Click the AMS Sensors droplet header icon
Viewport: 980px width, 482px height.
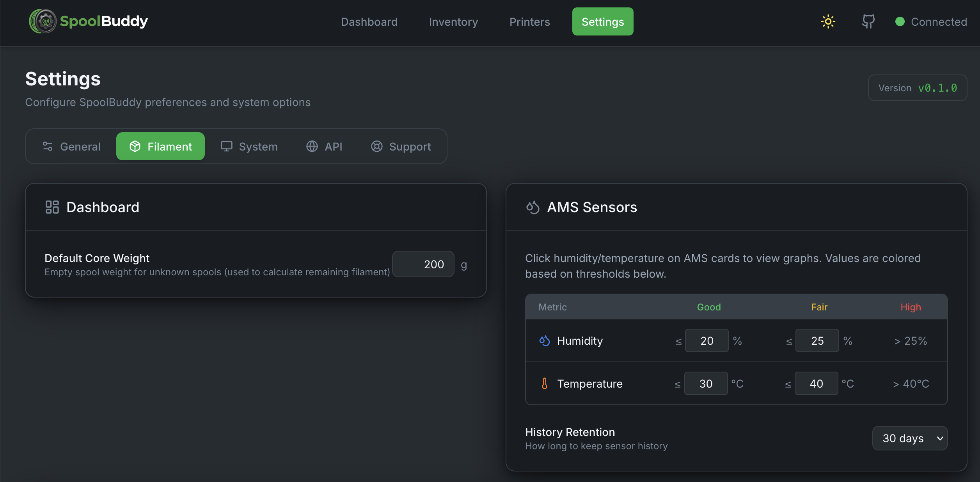click(x=533, y=207)
